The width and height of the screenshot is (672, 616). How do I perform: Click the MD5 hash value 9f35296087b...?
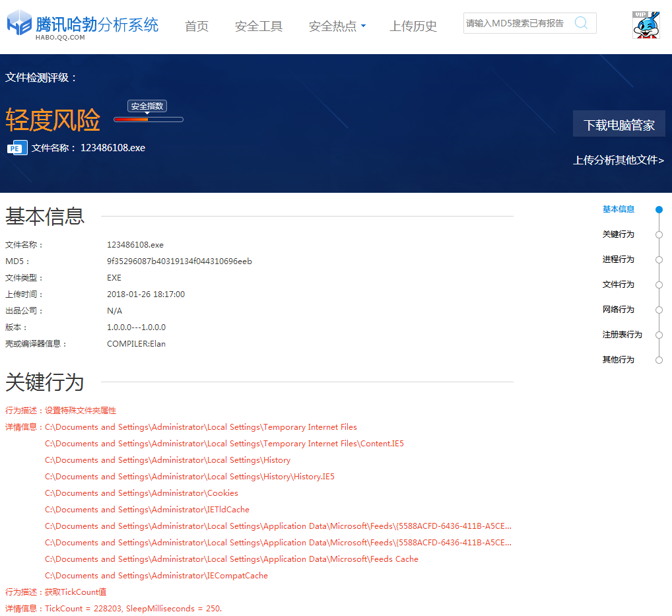tap(179, 261)
